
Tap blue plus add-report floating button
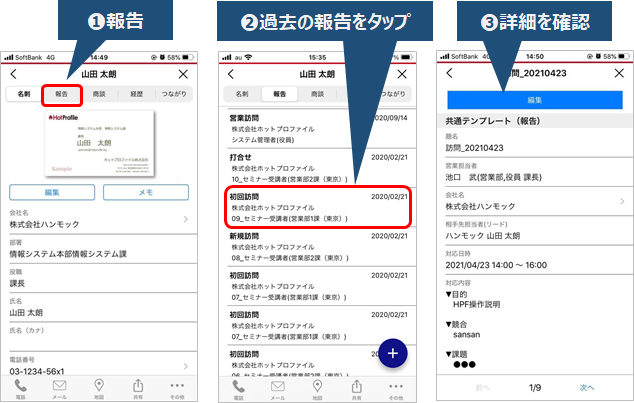(393, 353)
